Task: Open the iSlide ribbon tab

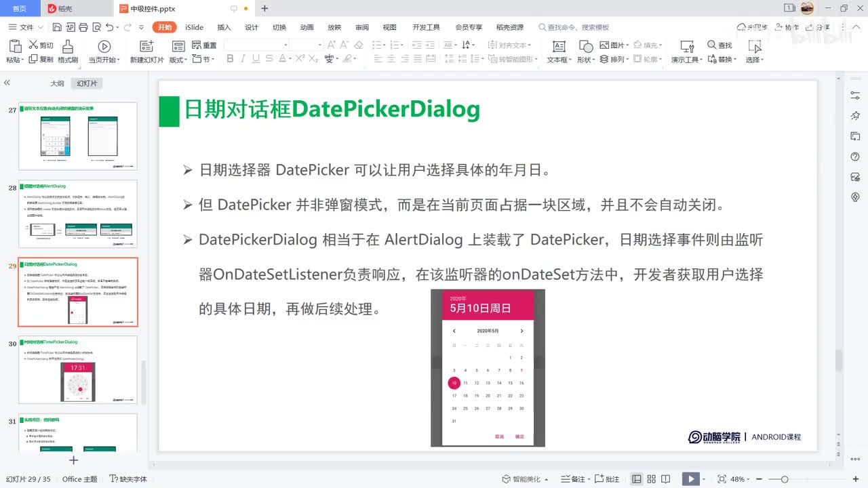Action: [194, 27]
